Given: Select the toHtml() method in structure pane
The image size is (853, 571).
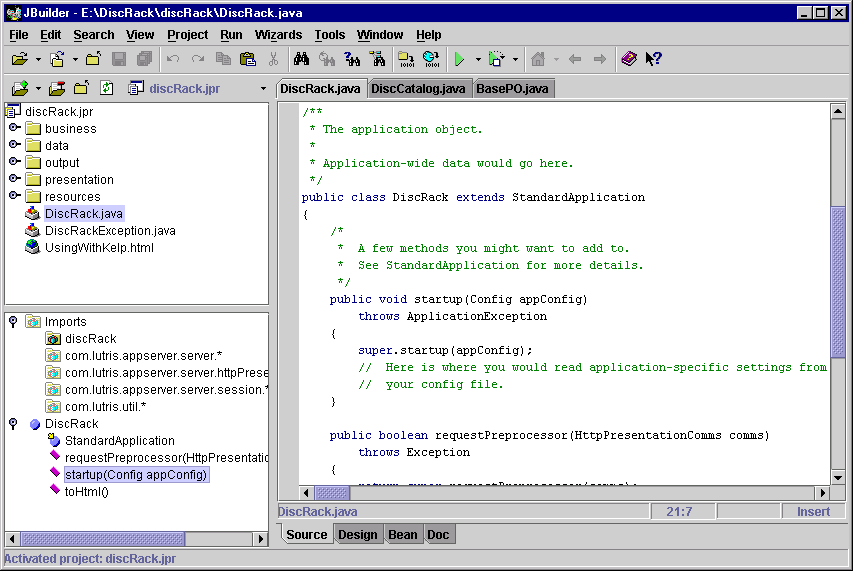Looking at the screenshot, I should pos(87,492).
